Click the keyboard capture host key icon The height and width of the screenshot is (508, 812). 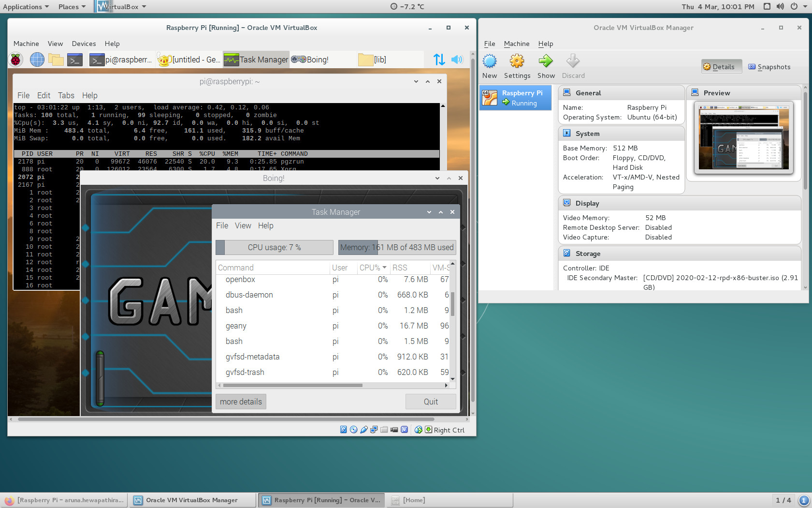click(x=428, y=430)
